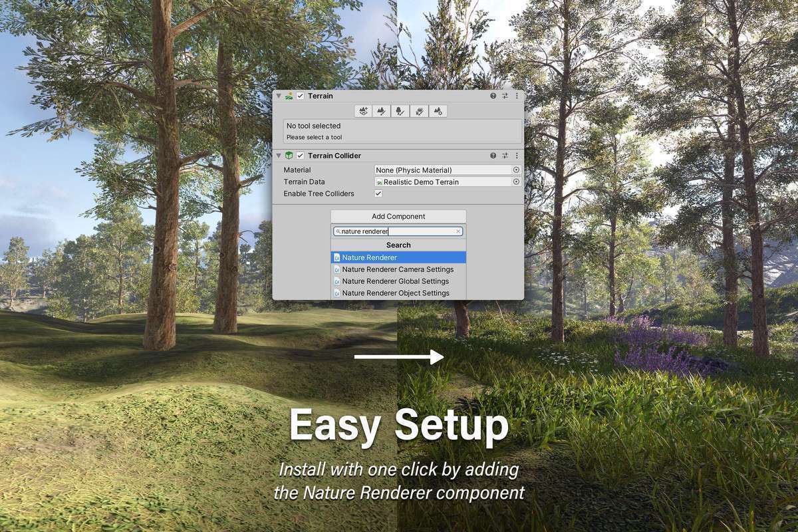Image resolution: width=798 pixels, height=532 pixels.
Task: Open presets for Terrain Collider component
Action: [x=505, y=155]
